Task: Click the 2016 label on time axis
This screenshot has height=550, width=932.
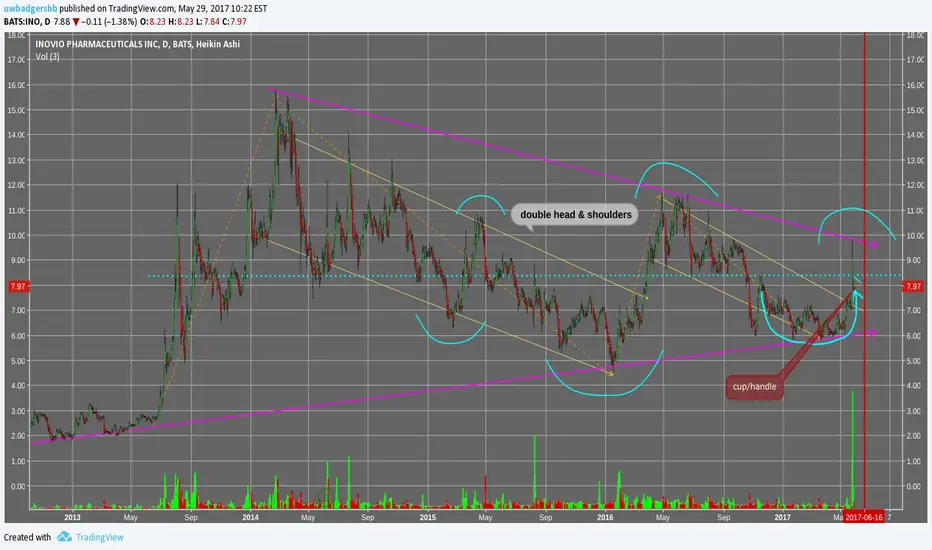Action: (x=605, y=517)
